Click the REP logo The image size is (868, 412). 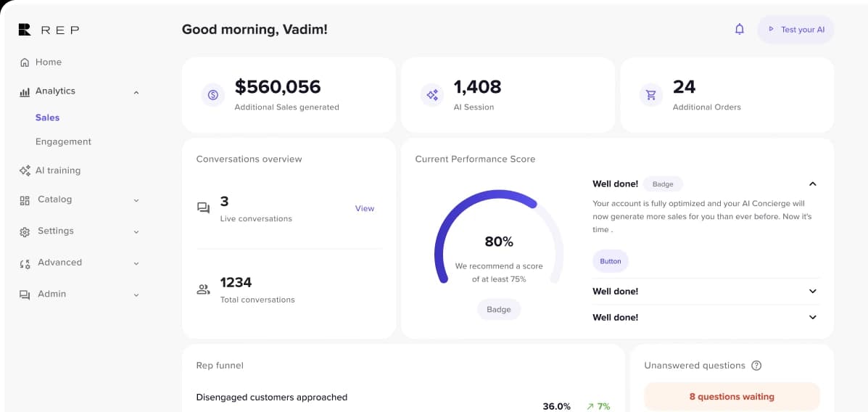coord(49,30)
